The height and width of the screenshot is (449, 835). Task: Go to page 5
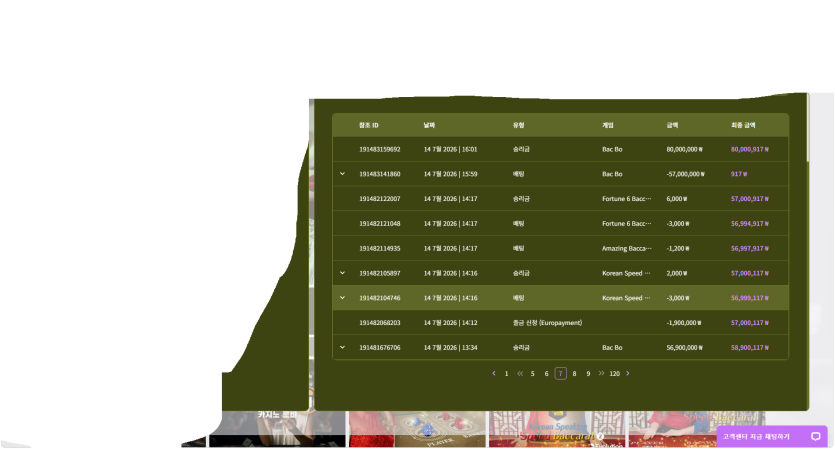(533, 374)
